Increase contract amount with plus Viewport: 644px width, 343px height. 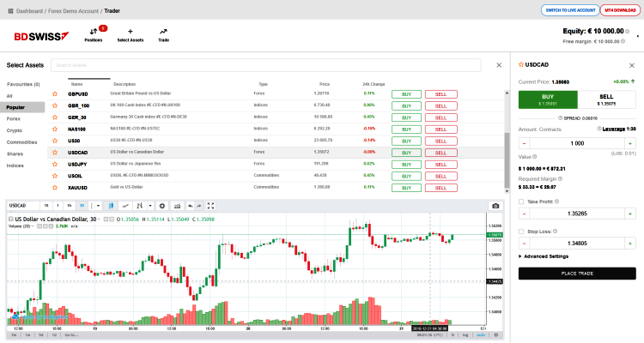[x=630, y=143]
